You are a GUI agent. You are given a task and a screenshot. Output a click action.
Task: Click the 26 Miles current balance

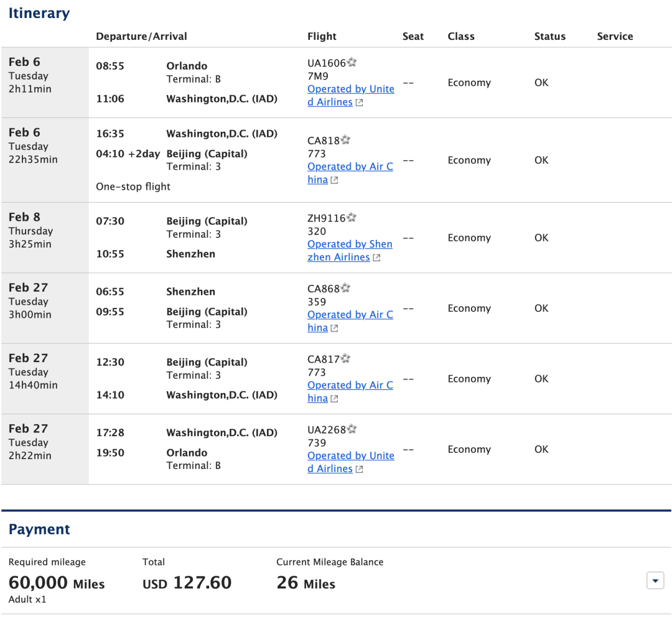point(306,583)
